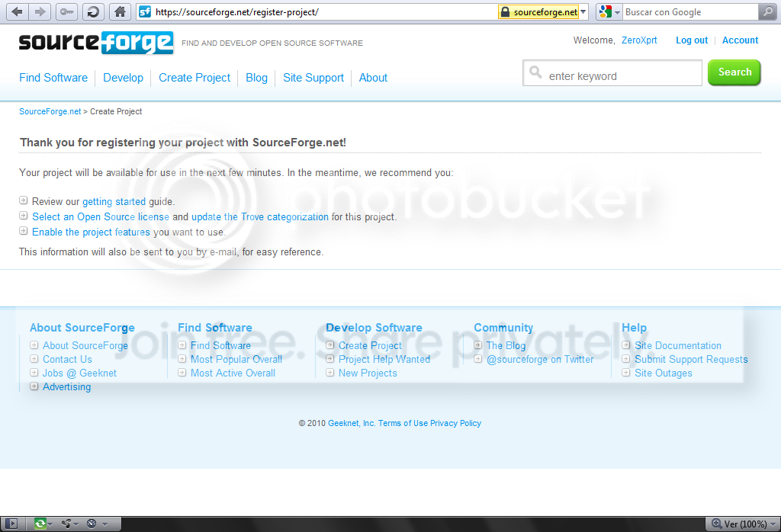Viewport: 781px width, 532px height.
Task: Click arrow bullet beside Site Outages
Action: click(626, 372)
